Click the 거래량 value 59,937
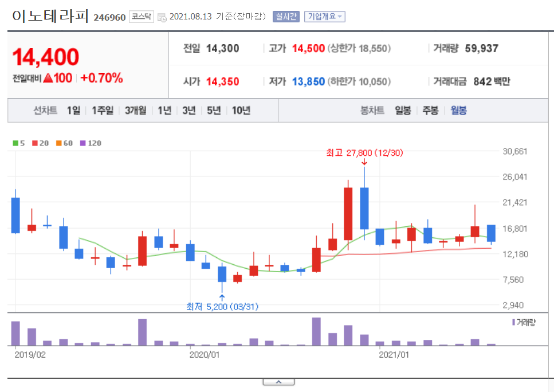Image resolution: width=554 pixels, height=392 pixels. [x=482, y=48]
